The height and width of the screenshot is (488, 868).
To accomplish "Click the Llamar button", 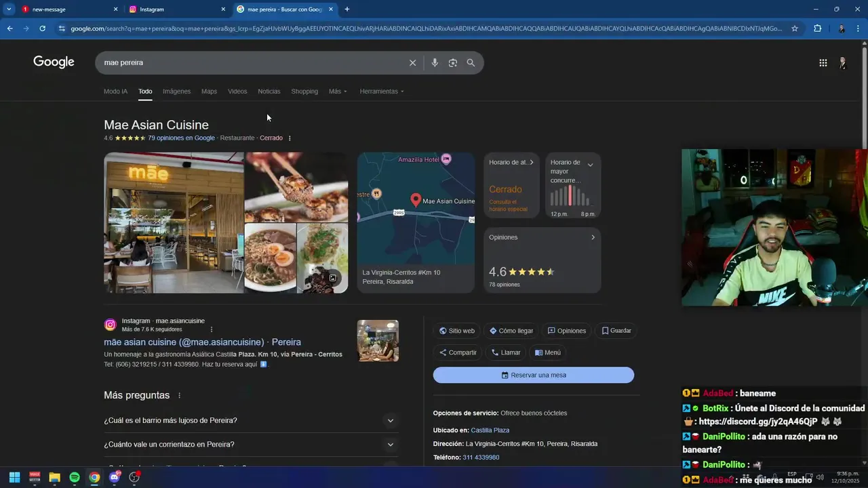I will coord(507,352).
